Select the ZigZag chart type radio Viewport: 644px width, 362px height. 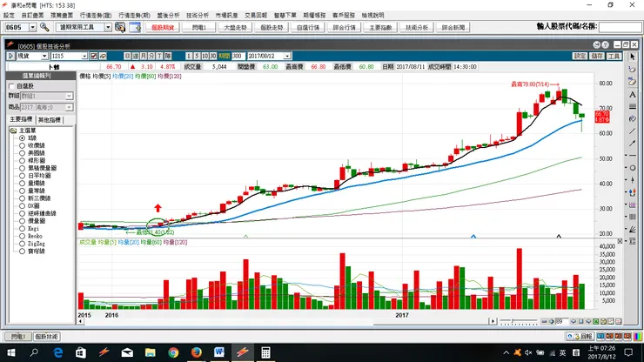tap(22, 244)
